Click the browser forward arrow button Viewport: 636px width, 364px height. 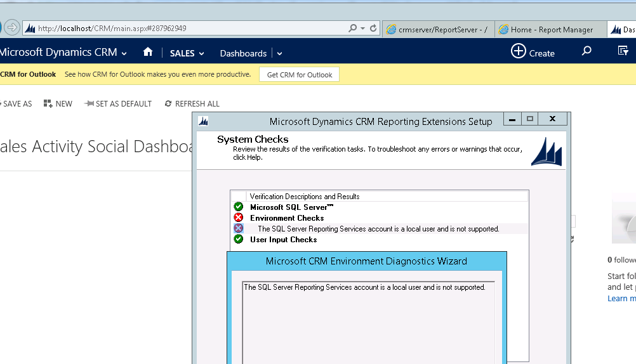tap(12, 27)
